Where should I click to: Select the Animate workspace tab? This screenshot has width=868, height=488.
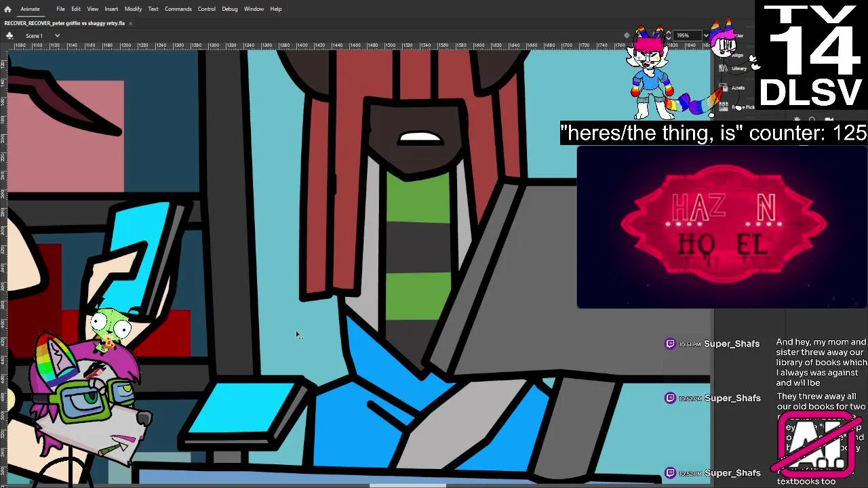(30, 9)
